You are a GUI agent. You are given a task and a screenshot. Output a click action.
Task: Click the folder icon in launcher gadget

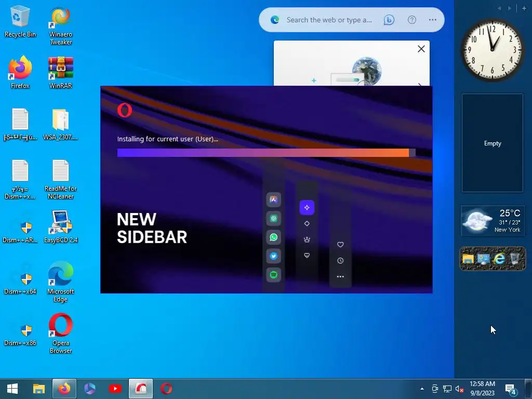coord(468,259)
